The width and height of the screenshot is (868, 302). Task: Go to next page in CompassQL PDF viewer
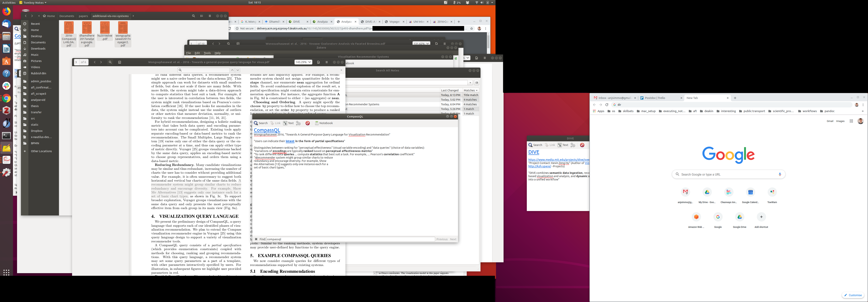101,62
